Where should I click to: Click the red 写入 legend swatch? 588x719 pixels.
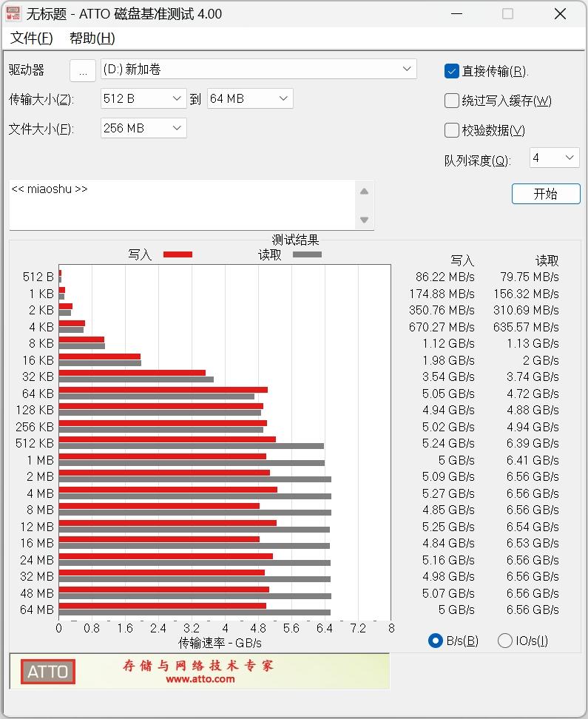pyautogui.click(x=178, y=254)
